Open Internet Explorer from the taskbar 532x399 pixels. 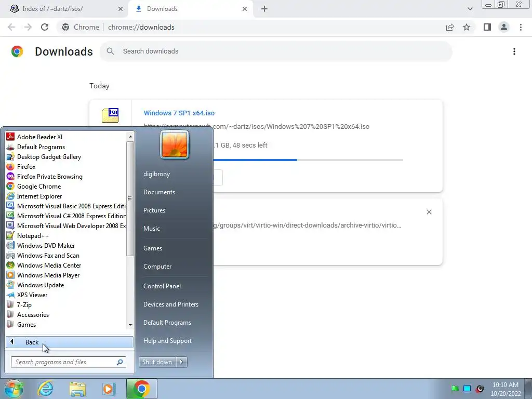pyautogui.click(x=45, y=389)
